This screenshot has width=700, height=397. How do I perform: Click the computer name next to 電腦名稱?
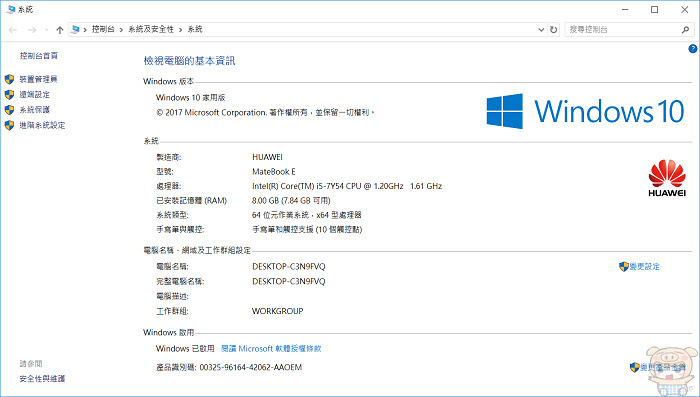pyautogui.click(x=289, y=267)
